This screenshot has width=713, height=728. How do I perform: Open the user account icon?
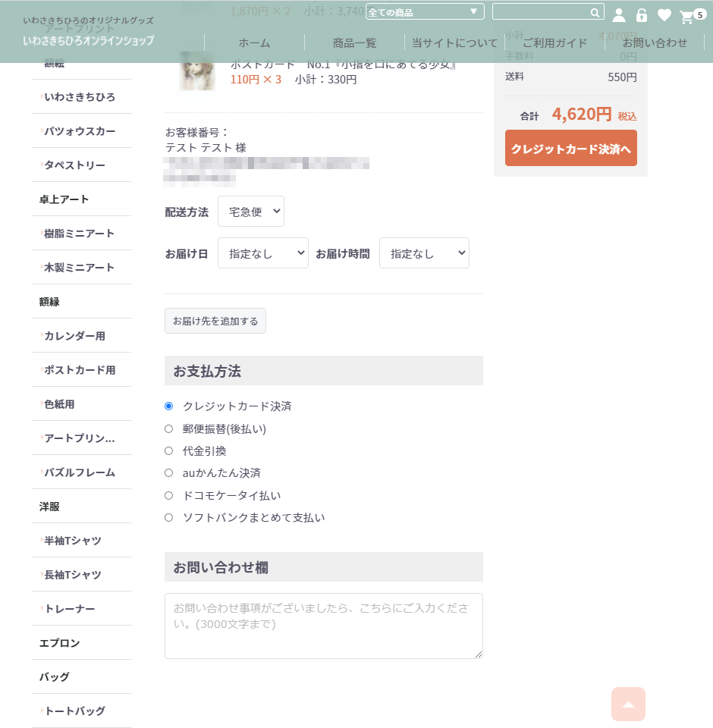click(619, 15)
